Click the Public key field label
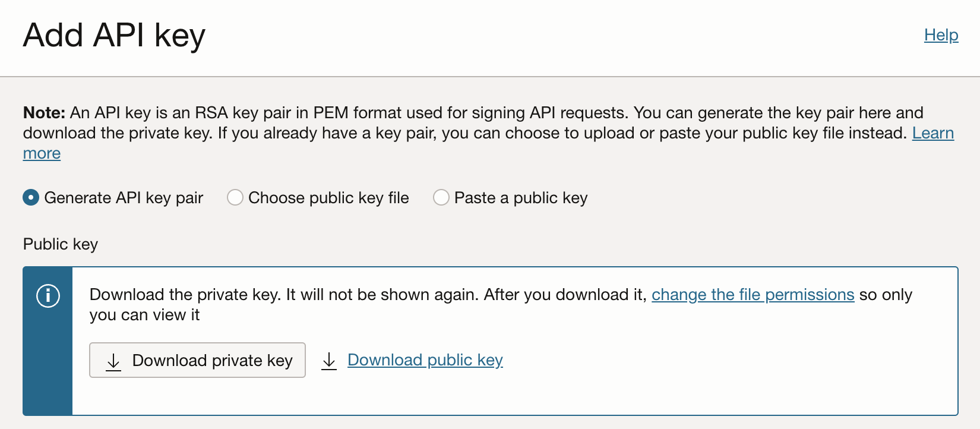 61,244
